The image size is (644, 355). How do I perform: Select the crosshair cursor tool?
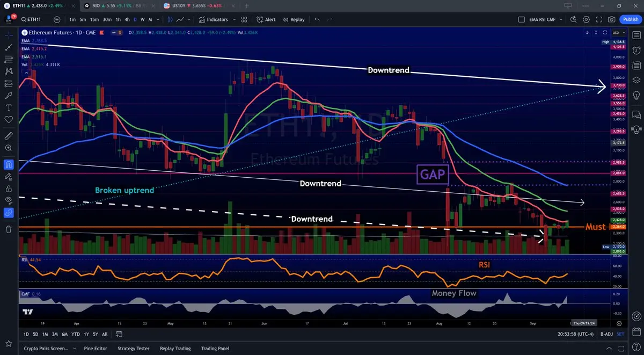pyautogui.click(x=9, y=35)
